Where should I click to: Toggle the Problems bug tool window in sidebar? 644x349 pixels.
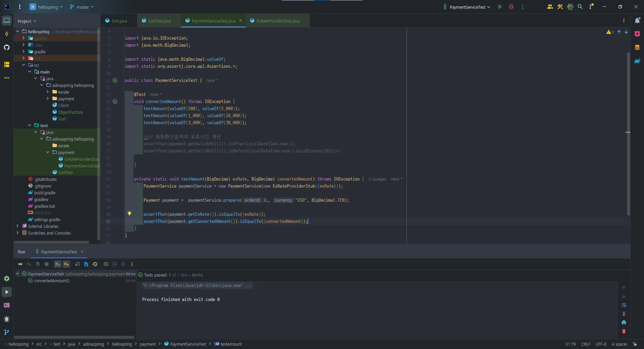(7, 319)
